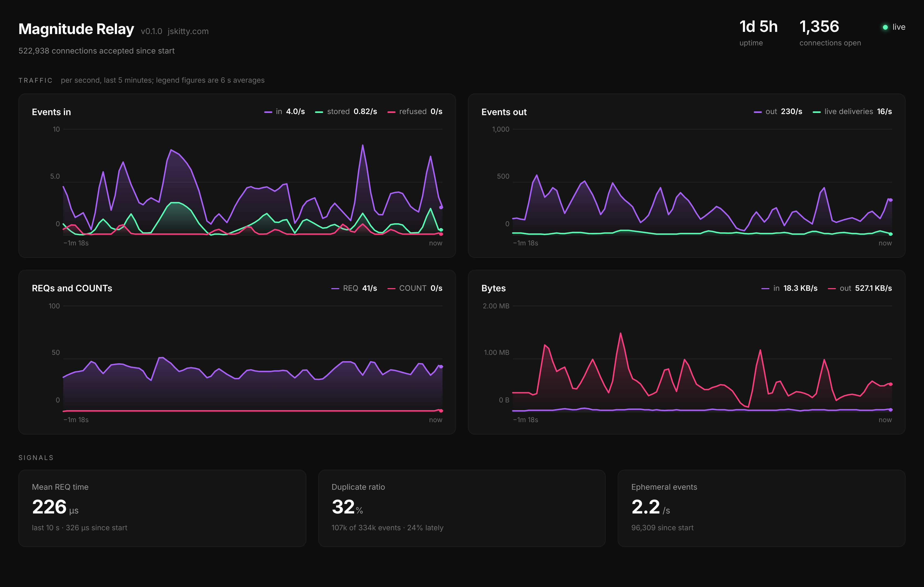The image size is (924, 587).
Task: Click the '10' y-axis label in Events in
Action: point(56,129)
